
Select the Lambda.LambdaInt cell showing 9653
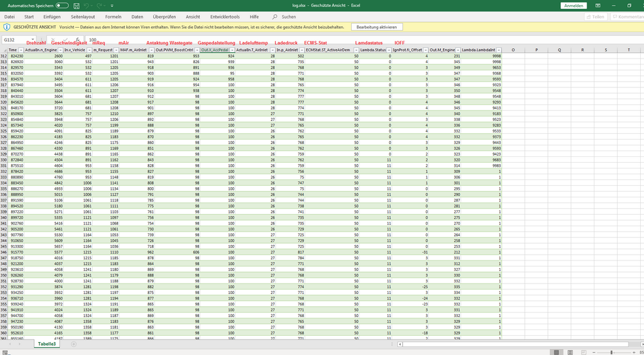(x=481, y=67)
